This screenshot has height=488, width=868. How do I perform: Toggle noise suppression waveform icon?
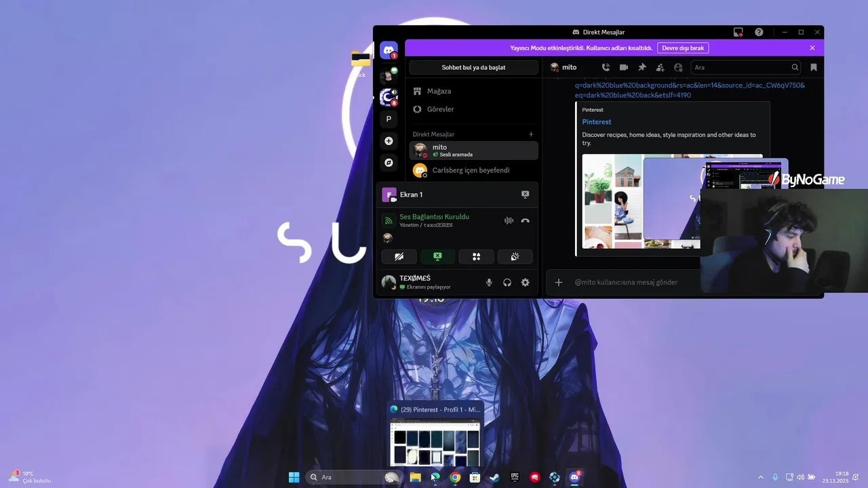pyautogui.click(x=509, y=220)
